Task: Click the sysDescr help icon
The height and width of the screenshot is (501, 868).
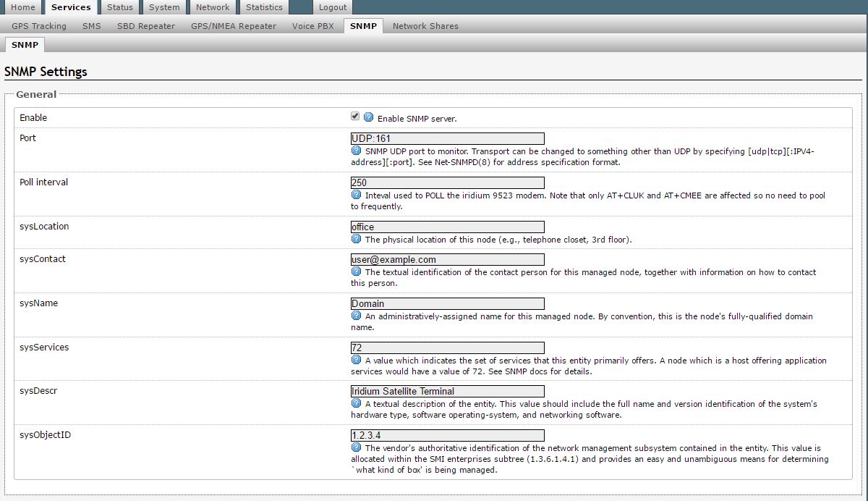Action: [x=356, y=403]
